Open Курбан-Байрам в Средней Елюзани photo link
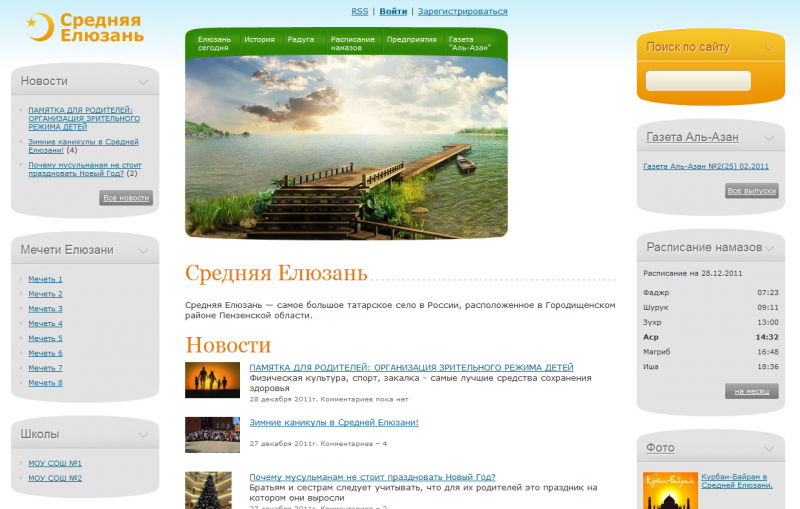Image resolution: width=800 pixels, height=509 pixels. 737,481
